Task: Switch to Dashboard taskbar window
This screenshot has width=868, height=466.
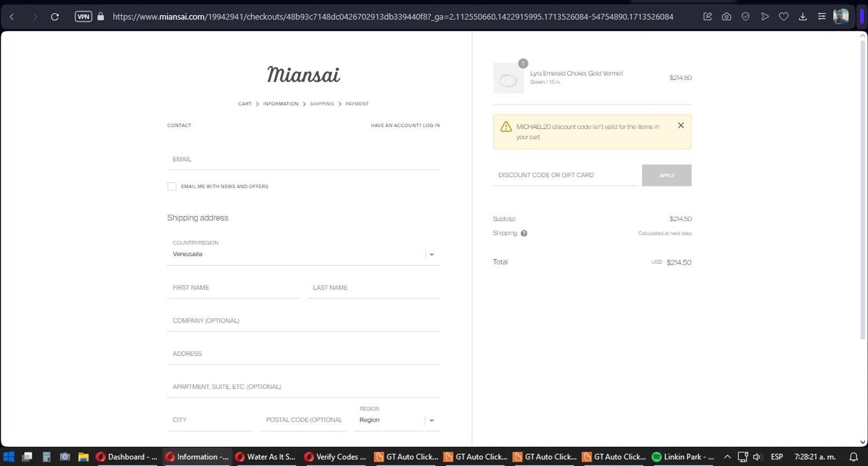Action: click(x=127, y=457)
